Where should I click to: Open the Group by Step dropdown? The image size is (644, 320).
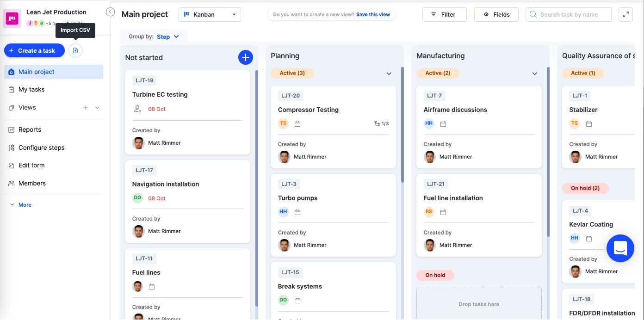click(x=167, y=37)
